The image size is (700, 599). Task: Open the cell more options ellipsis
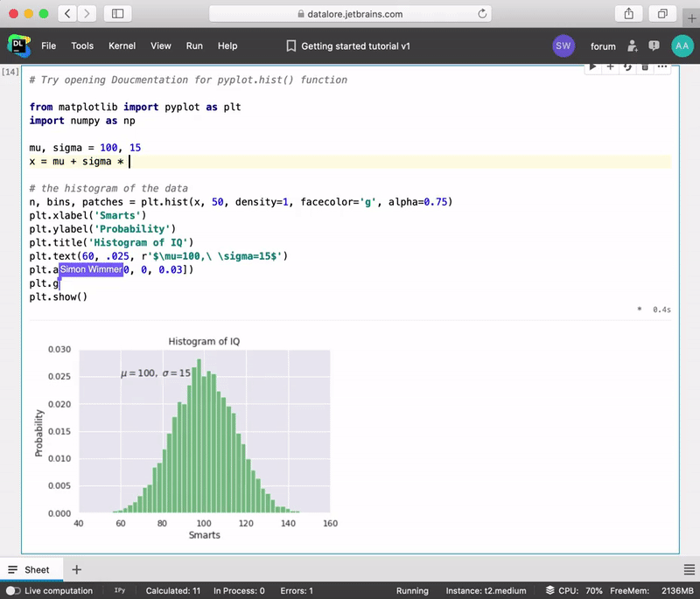point(662,67)
